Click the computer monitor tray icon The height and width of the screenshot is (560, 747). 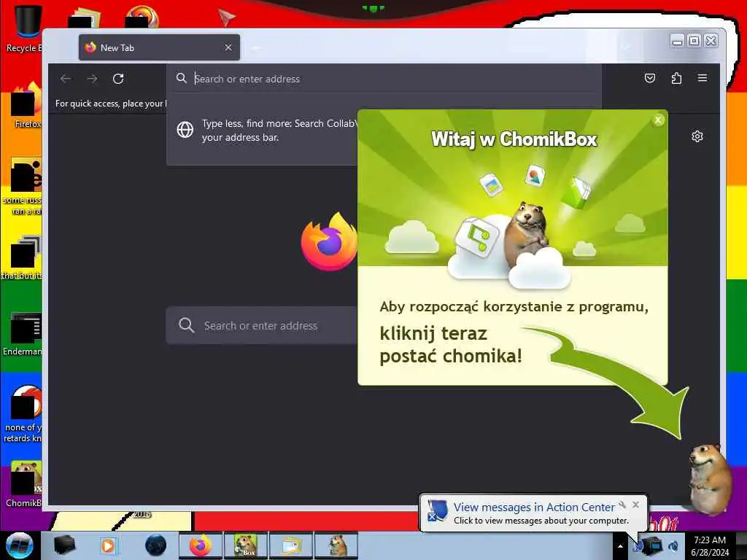(652, 545)
